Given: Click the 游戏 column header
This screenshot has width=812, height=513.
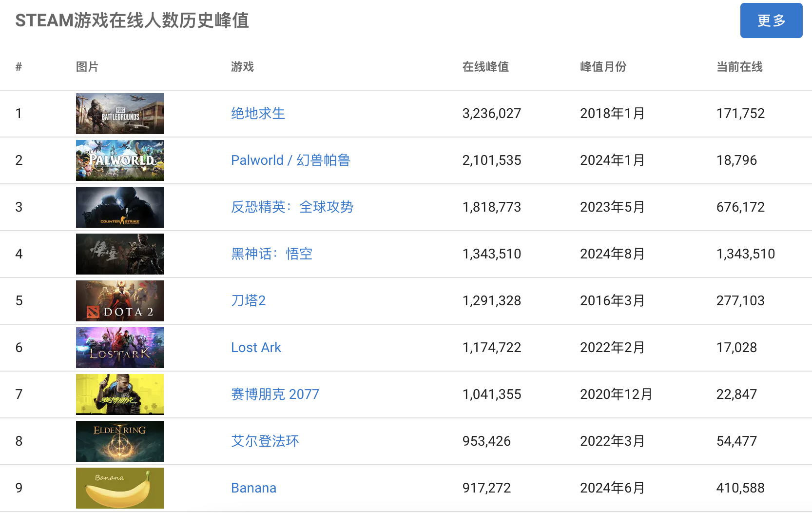Looking at the screenshot, I should 242,67.
